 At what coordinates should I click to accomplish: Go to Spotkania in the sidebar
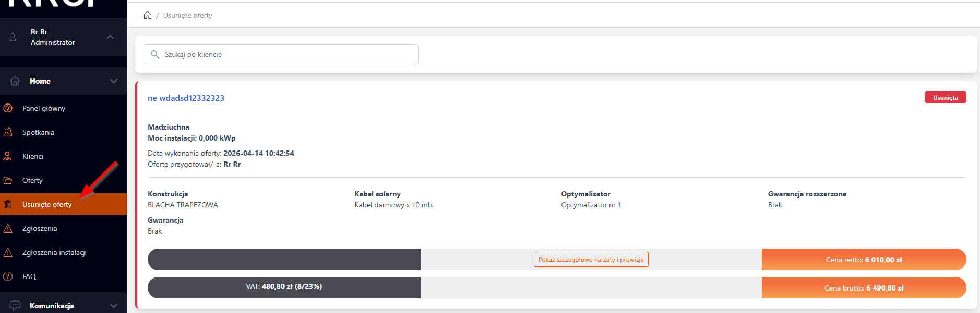click(38, 132)
